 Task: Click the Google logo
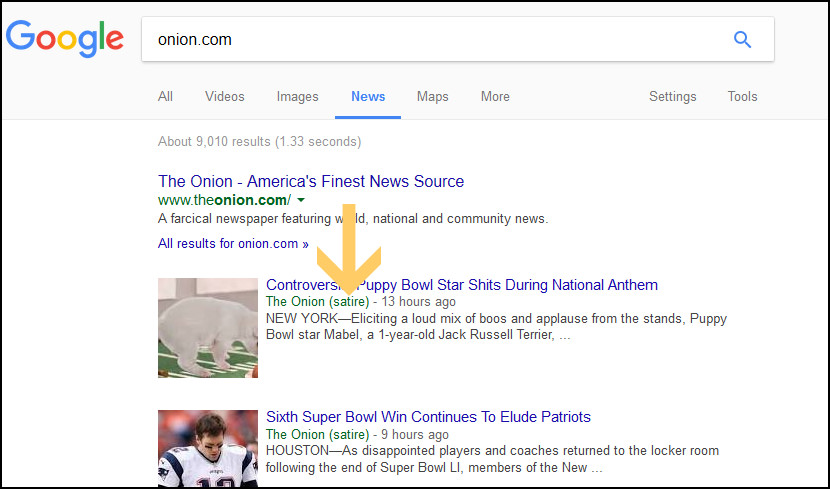pyautogui.click(x=65, y=39)
